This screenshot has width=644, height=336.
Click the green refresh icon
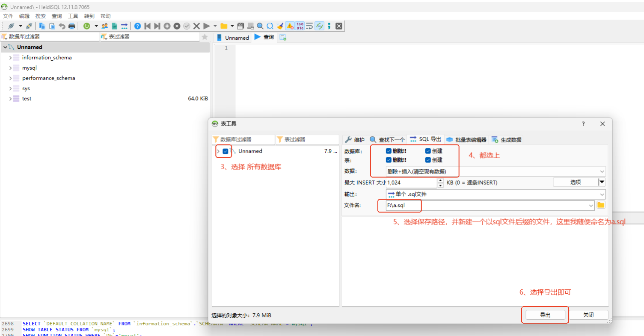tap(87, 26)
